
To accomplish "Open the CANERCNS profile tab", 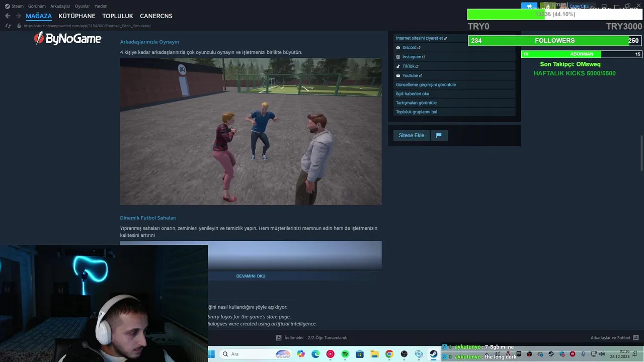I will (156, 16).
